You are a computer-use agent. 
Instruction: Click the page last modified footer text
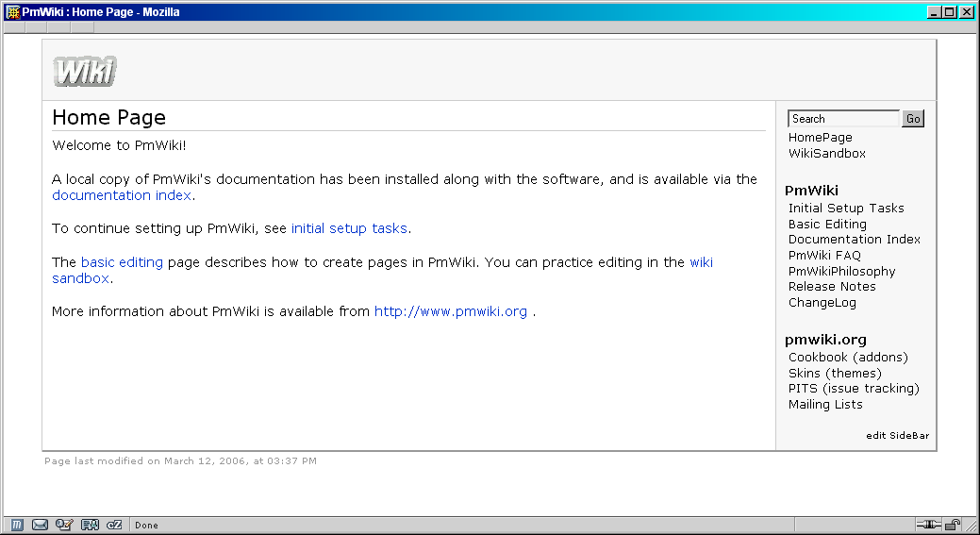(180, 461)
